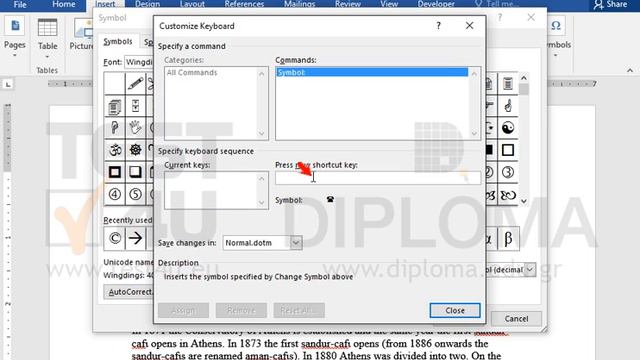Select the bold-outlined square symbol
This screenshot has height=360, width=640.
pos(115,172)
